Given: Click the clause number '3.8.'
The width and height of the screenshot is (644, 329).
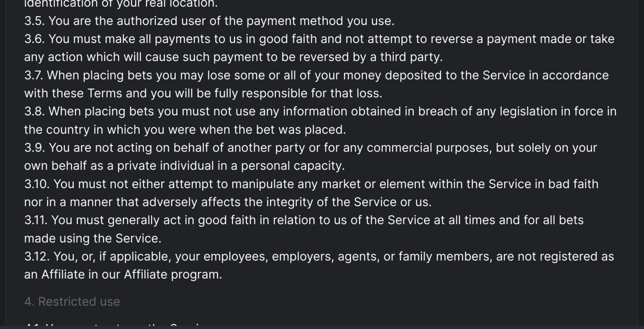Looking at the screenshot, I should [34, 111].
